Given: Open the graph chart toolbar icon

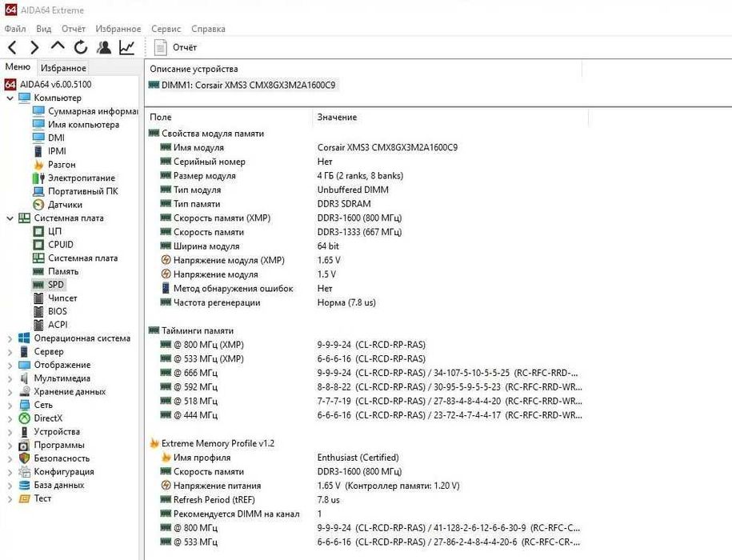Looking at the screenshot, I should (x=127, y=47).
